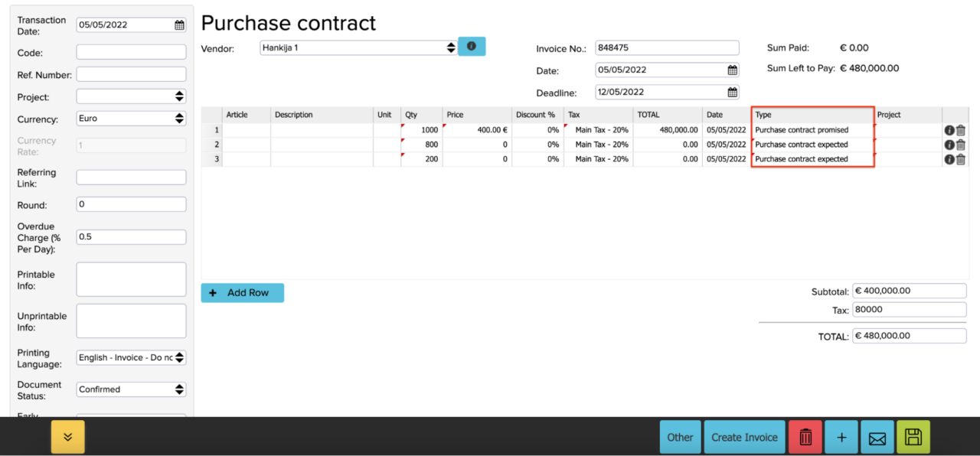Click the Description column header
The width and height of the screenshot is (980, 456).
(322, 115)
